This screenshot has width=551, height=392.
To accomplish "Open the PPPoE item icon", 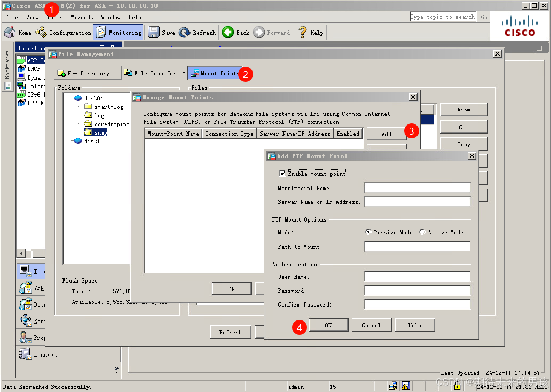I will point(21,103).
